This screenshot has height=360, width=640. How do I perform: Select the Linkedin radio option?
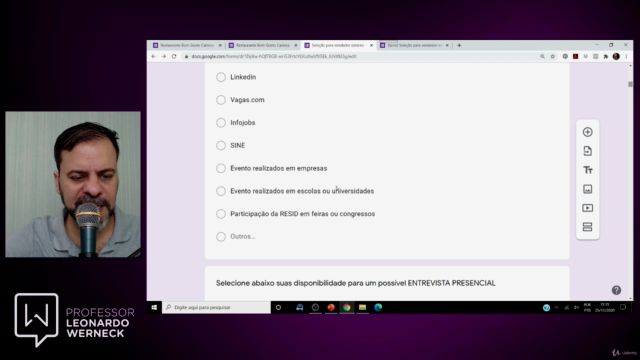[221, 77]
